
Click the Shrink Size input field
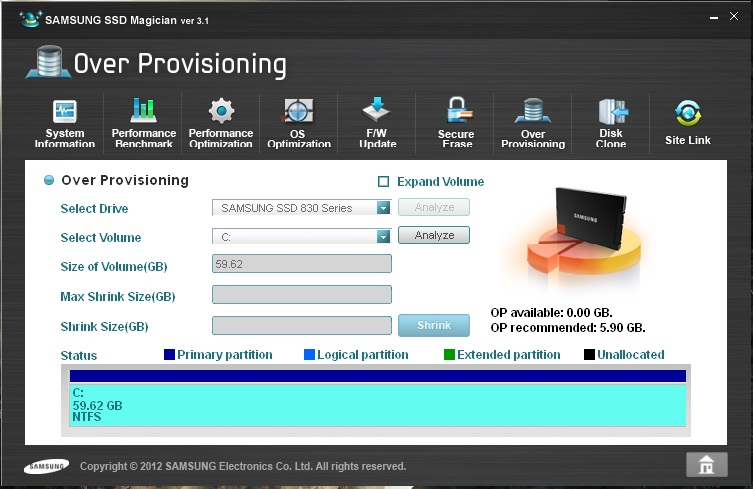click(x=302, y=325)
